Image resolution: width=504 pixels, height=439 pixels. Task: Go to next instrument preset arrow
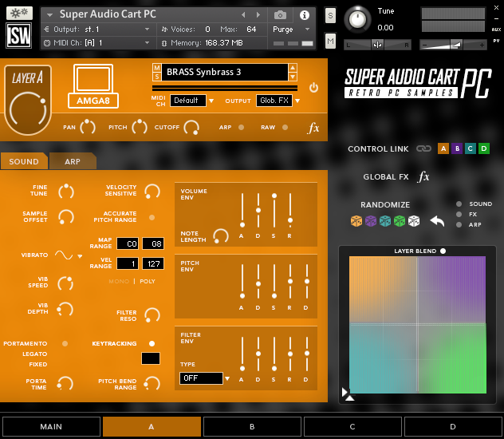(258, 15)
